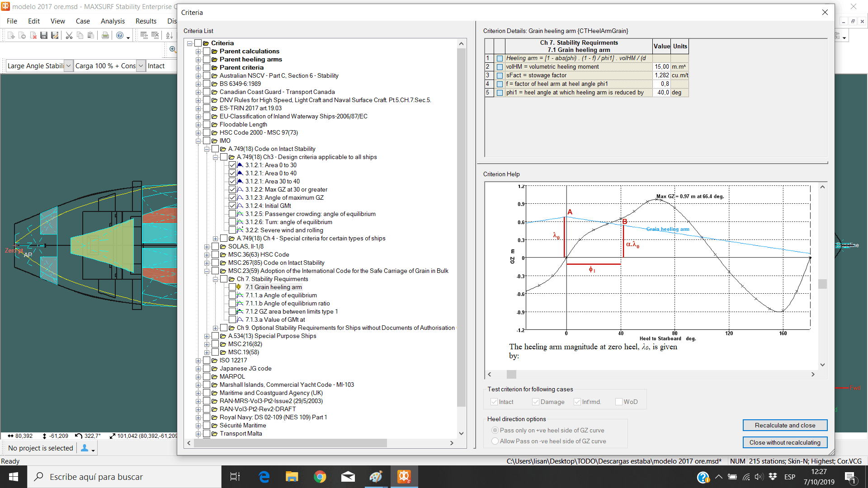Select Allow Pass on -ve heel side radio
Viewport: 868px width, 488px height.
click(495, 441)
